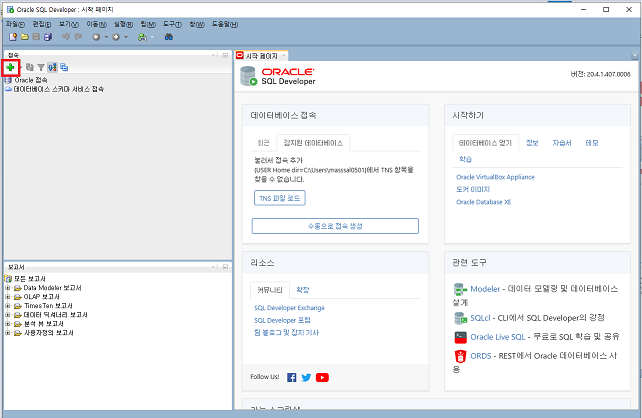Click the Twitter bird icon
This screenshot has width=642, height=418.
point(306,377)
